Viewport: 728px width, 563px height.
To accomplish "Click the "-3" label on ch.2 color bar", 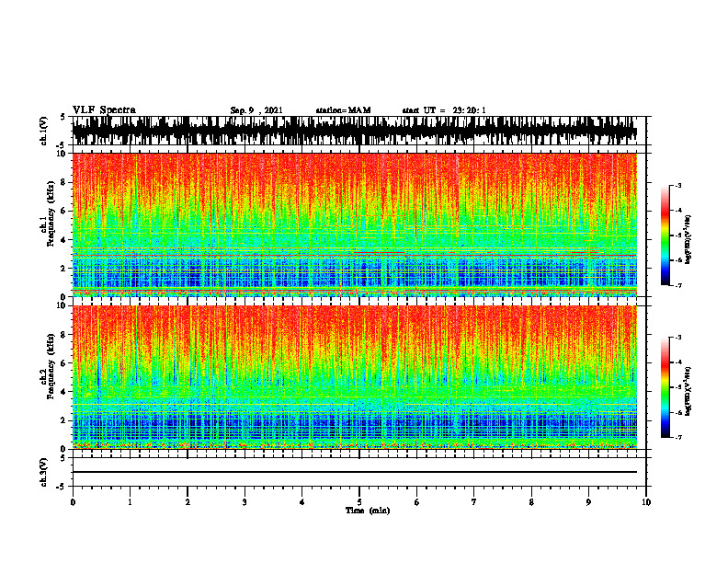I will 678,338.
